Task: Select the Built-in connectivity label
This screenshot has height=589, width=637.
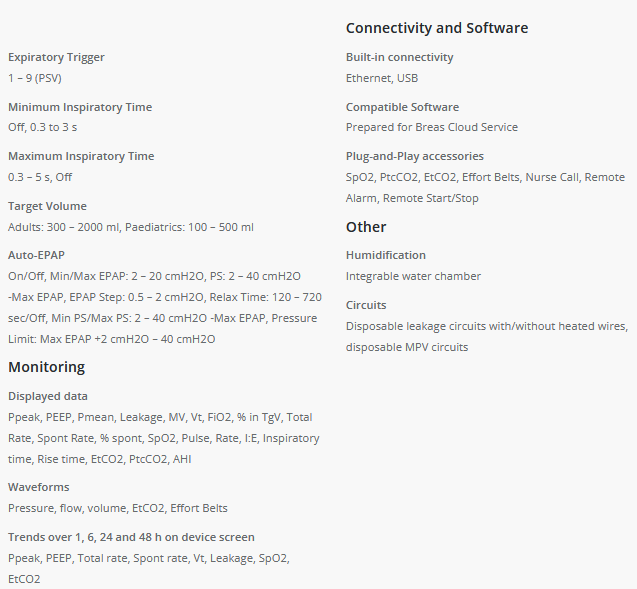Action: coord(399,58)
